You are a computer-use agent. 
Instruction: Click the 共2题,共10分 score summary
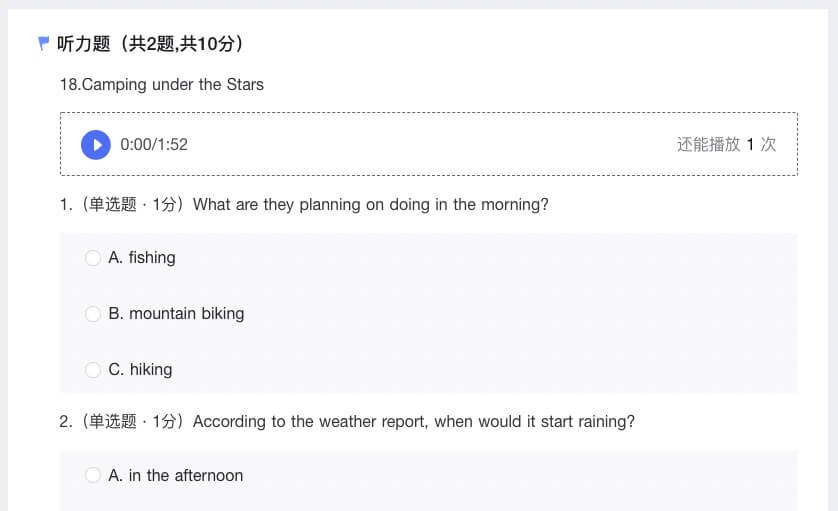181,44
